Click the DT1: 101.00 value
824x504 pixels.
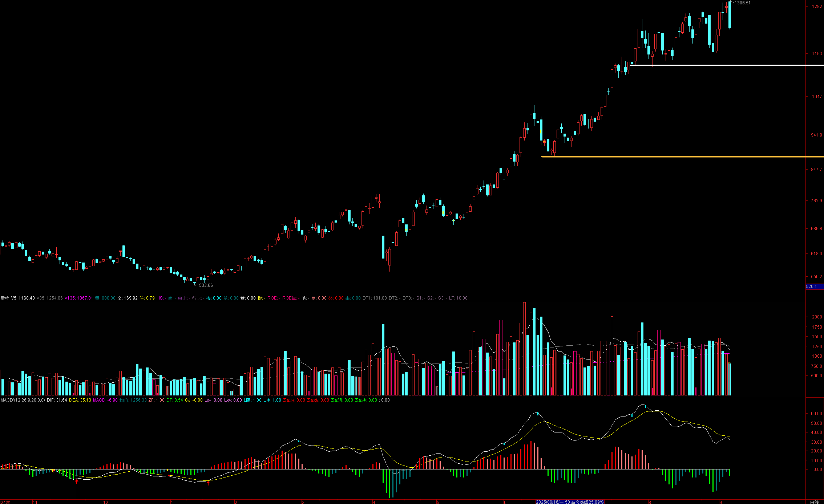point(375,298)
